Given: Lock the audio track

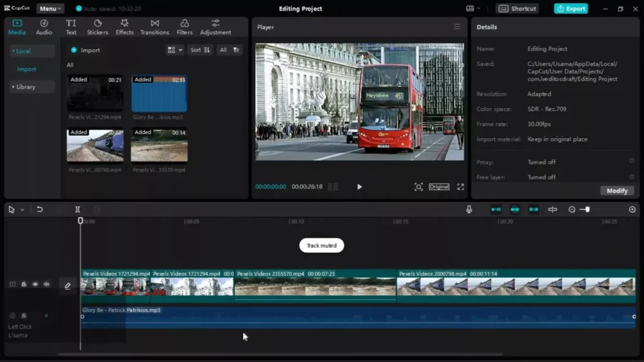Looking at the screenshot, I should 23,315.
